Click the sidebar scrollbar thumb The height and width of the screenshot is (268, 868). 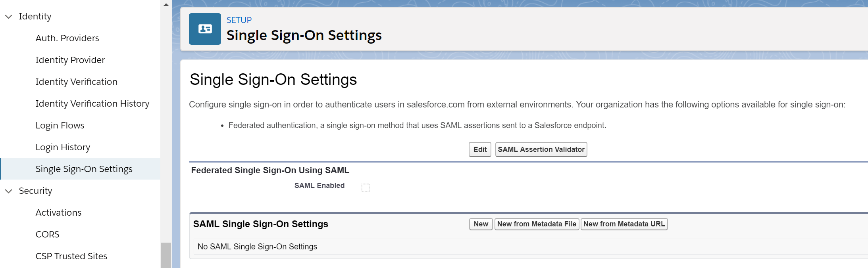(166, 255)
